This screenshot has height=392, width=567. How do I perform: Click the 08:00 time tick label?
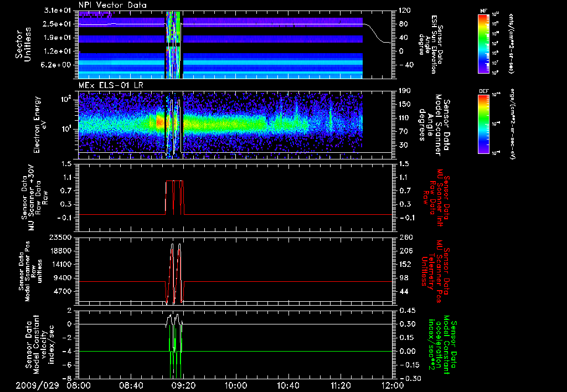[x=79, y=385]
